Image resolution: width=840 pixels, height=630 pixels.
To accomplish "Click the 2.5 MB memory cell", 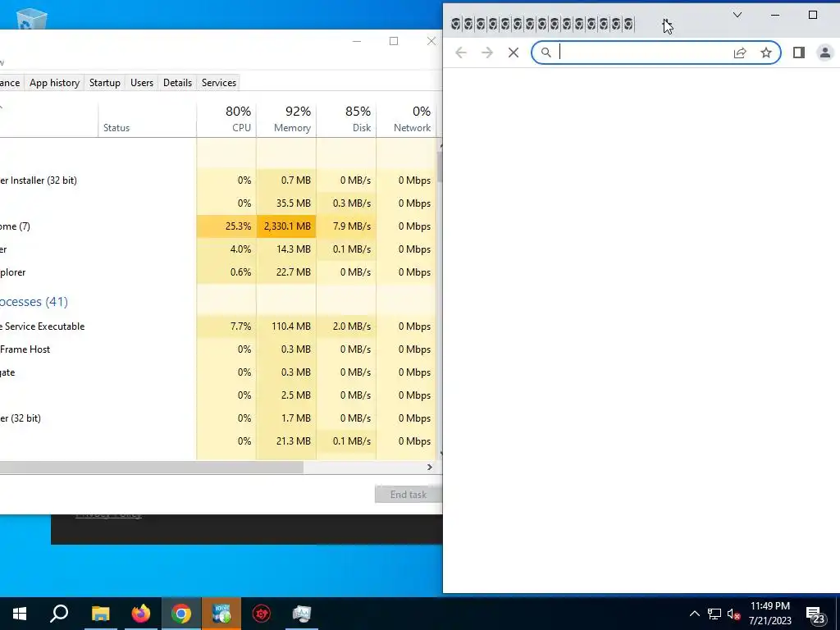I will coord(286,395).
